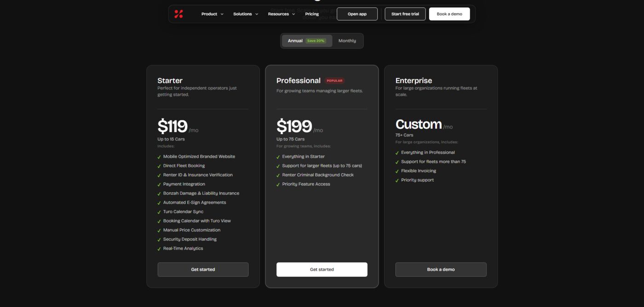Book a demo for Enterprise plan
The width and height of the screenshot is (644, 307).
[441, 269]
